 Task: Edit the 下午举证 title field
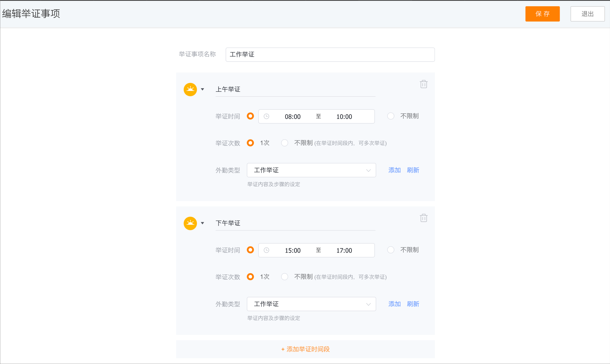click(x=295, y=224)
